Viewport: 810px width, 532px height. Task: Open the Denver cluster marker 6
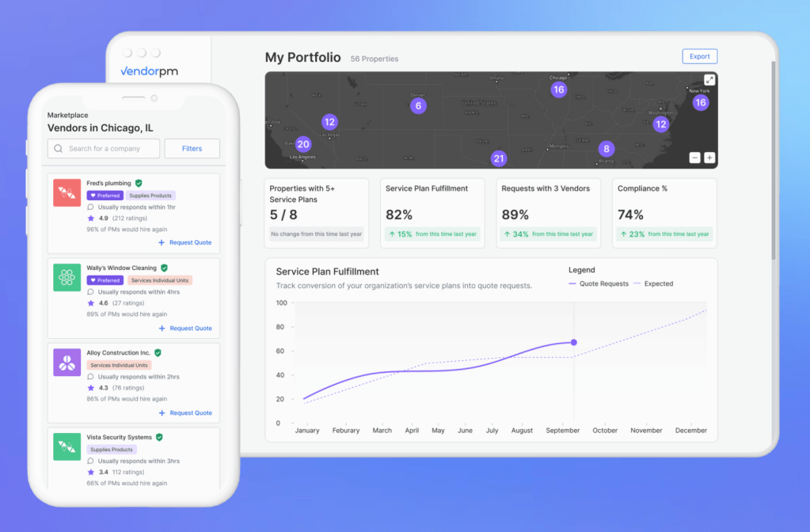(x=418, y=106)
